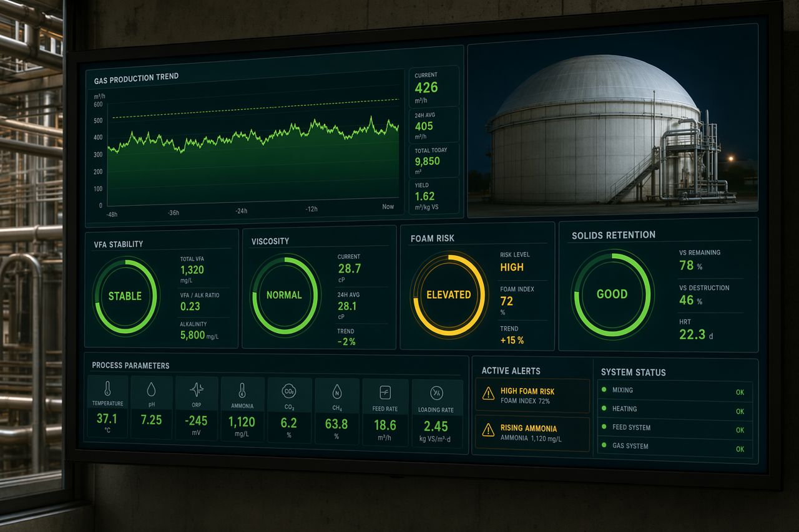Click the green status dot beside Heating
Viewport: 799px width, 532px height.
[x=604, y=408]
